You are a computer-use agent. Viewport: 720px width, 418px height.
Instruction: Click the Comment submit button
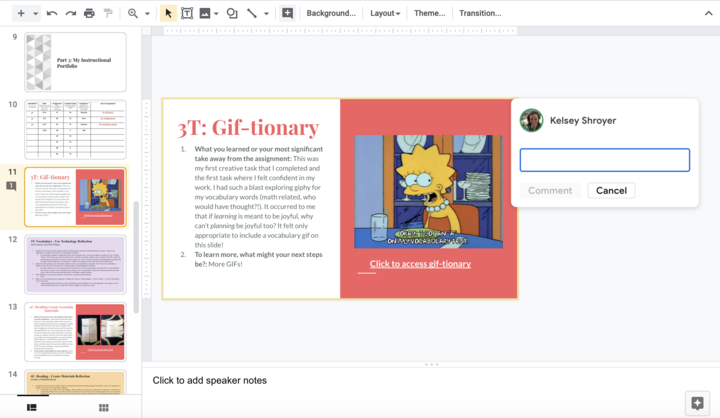coord(550,191)
